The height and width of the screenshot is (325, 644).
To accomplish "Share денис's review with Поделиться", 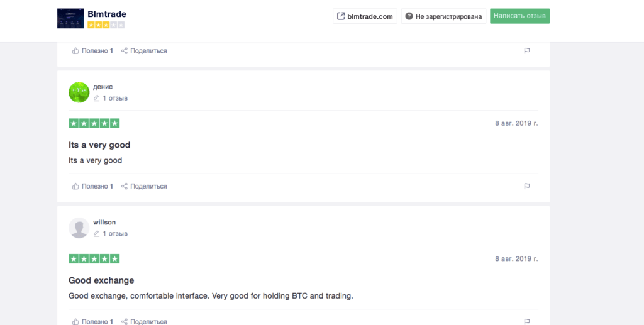I will click(144, 186).
